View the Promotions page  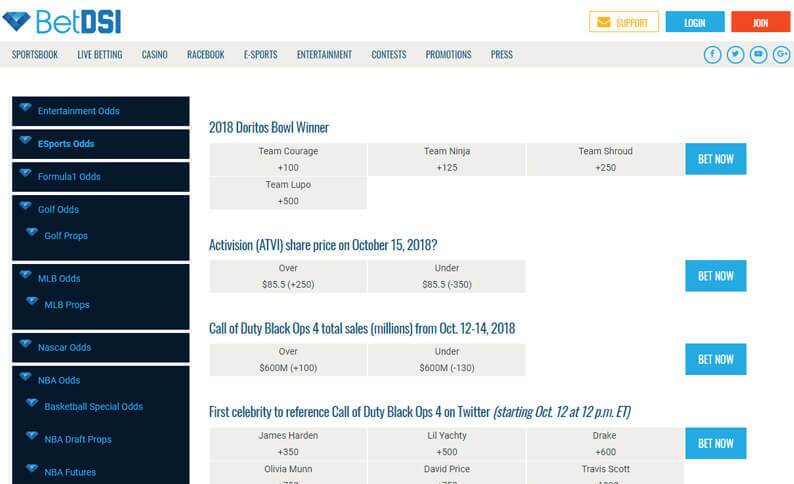(x=448, y=55)
